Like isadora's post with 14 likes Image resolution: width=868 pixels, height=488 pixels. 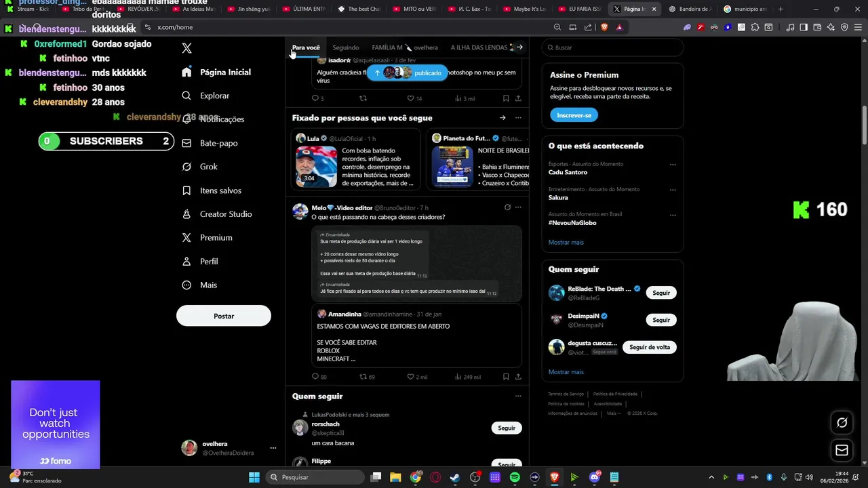pyautogui.click(x=414, y=98)
